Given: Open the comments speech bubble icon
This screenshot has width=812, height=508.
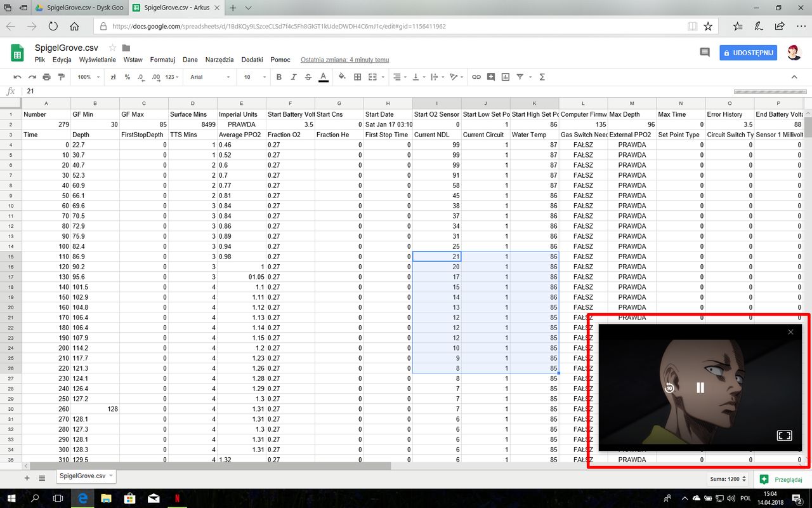Looking at the screenshot, I should 704,53.
